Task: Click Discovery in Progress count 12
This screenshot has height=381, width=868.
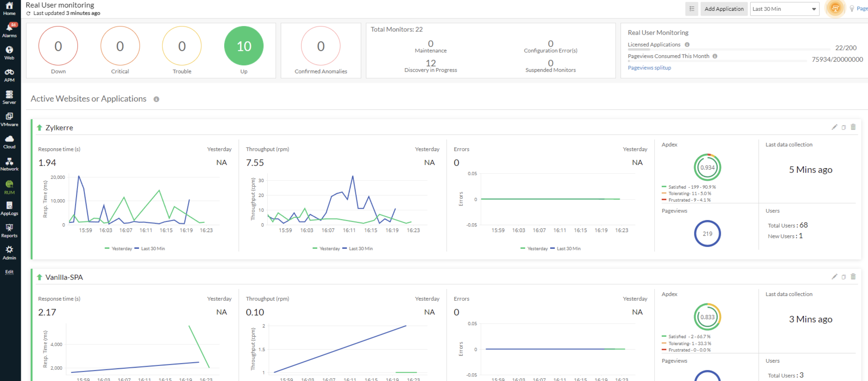Action: click(x=430, y=63)
